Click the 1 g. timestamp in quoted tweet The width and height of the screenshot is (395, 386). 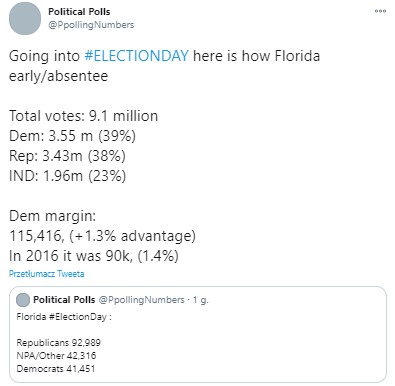tap(200, 300)
